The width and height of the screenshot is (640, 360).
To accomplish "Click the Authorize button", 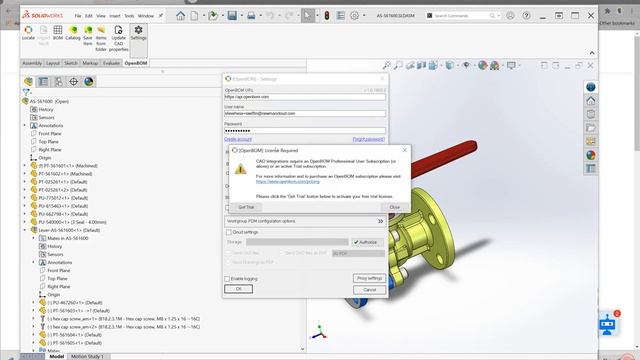I will click(x=367, y=242).
